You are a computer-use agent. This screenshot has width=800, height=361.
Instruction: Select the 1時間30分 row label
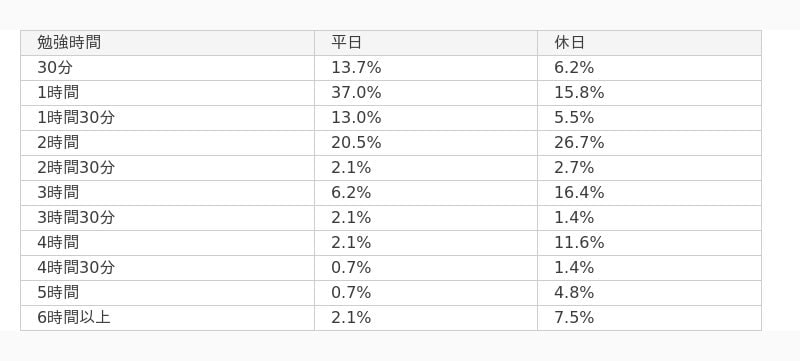pyautogui.click(x=167, y=118)
